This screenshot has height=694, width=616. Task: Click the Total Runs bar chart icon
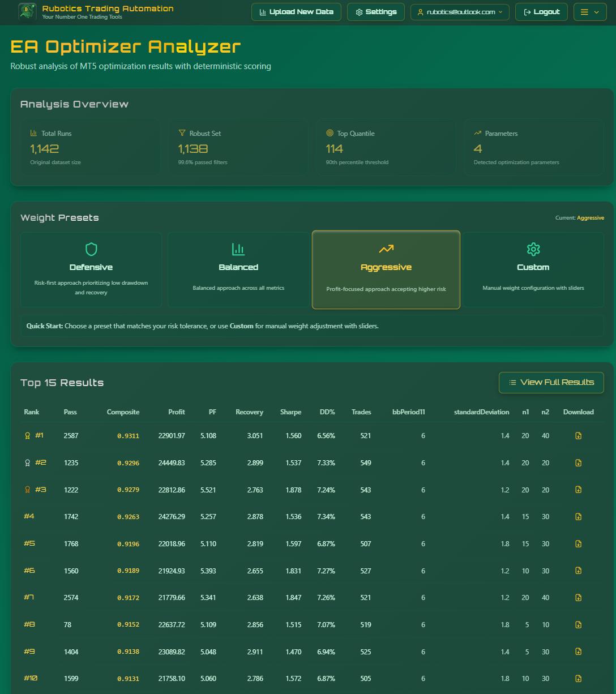[33, 134]
